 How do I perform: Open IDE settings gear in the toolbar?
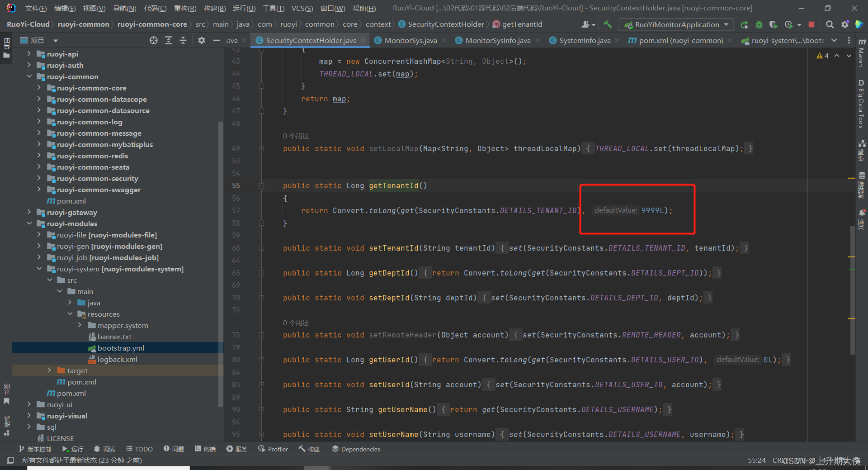tap(844, 24)
